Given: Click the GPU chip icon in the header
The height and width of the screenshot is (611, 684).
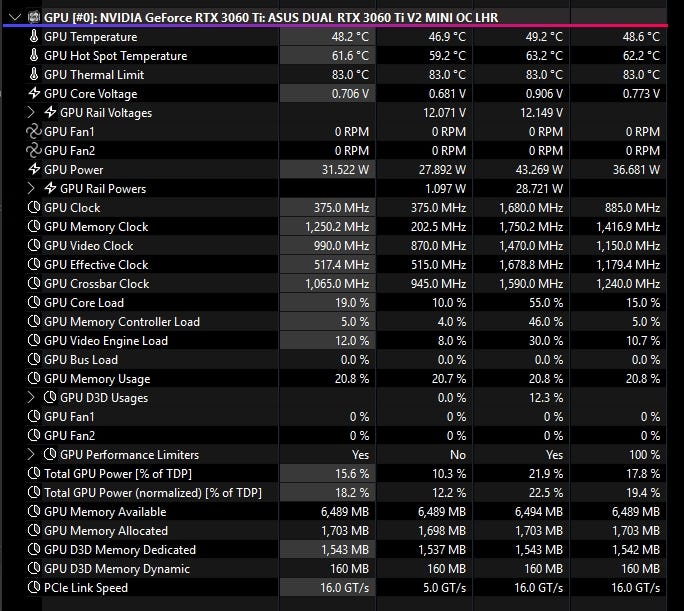Looking at the screenshot, I should pyautogui.click(x=32, y=17).
